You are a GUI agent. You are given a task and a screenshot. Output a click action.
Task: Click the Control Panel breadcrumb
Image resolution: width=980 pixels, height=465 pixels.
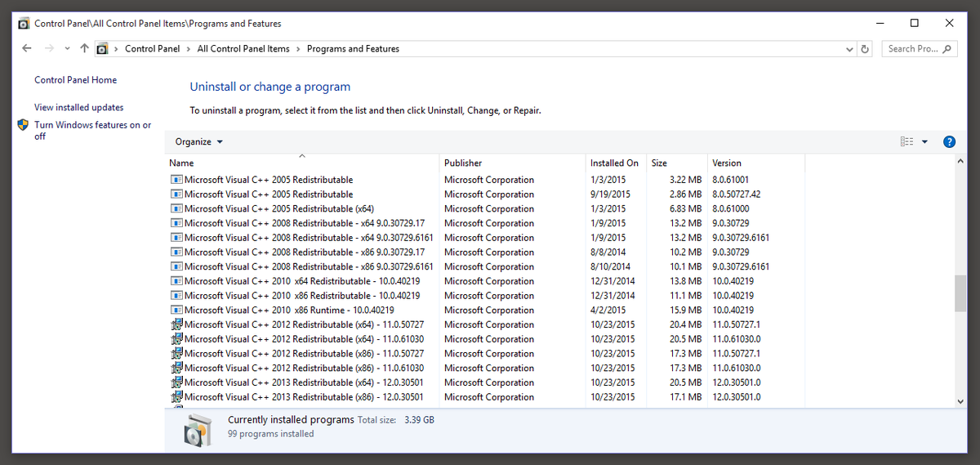(152, 49)
